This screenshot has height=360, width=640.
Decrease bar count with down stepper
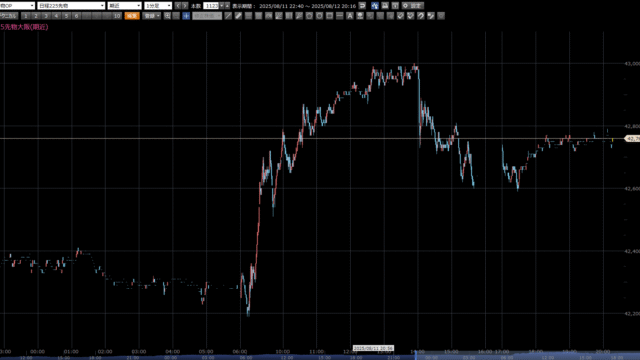coord(222,6)
